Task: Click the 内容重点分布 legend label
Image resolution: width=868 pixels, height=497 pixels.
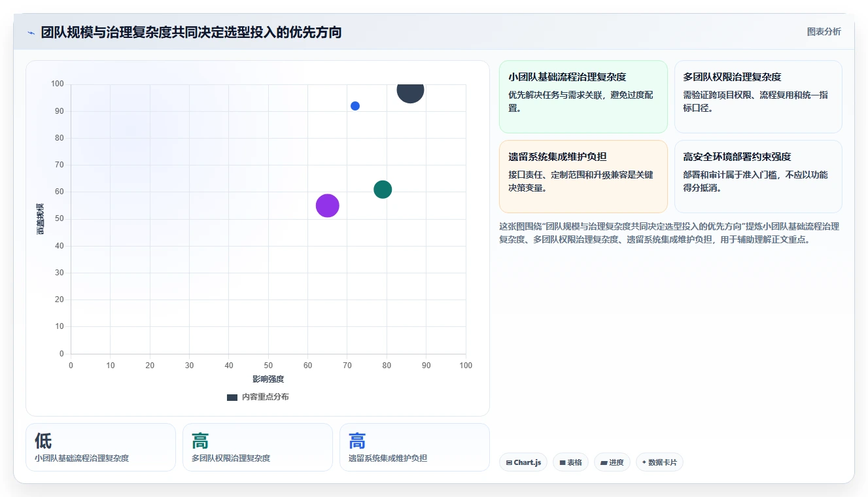Action: click(x=265, y=397)
